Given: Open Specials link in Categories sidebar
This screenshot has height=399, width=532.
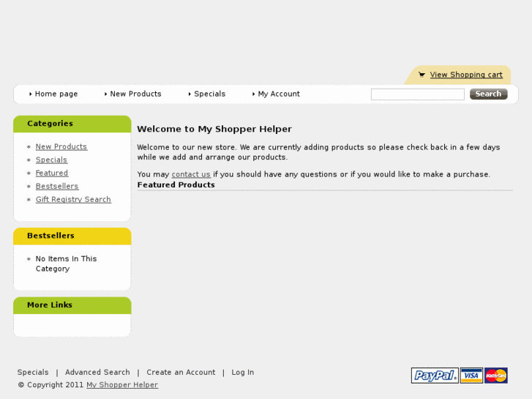Looking at the screenshot, I should pyautogui.click(x=51, y=160).
